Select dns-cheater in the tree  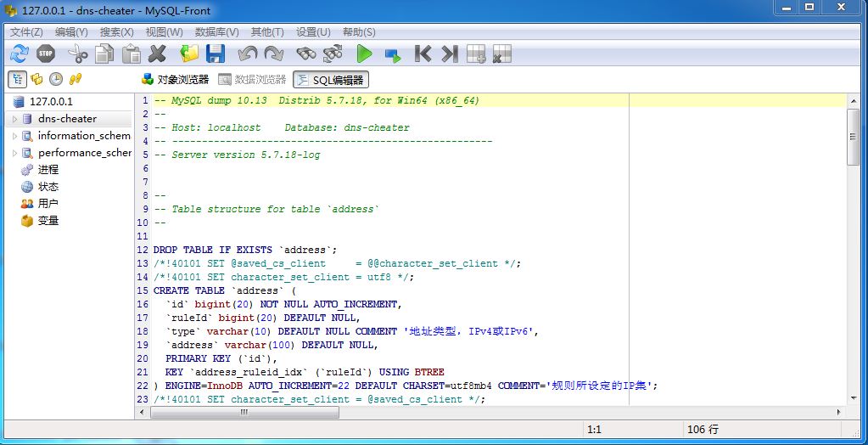coord(68,119)
